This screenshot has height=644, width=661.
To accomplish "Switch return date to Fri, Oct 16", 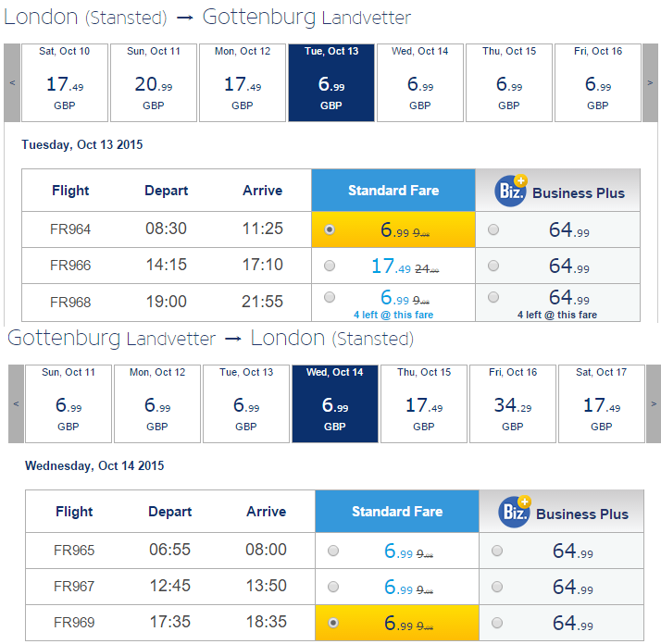I will tap(513, 403).
